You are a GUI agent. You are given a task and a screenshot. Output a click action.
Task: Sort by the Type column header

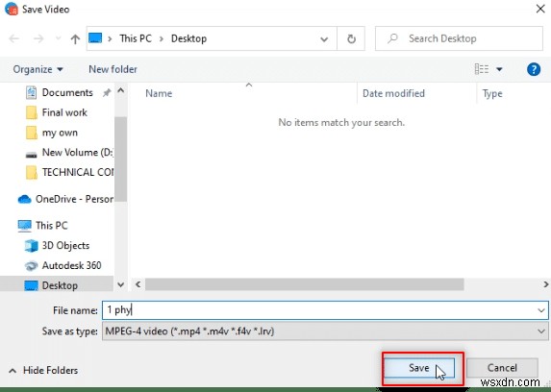click(x=492, y=94)
